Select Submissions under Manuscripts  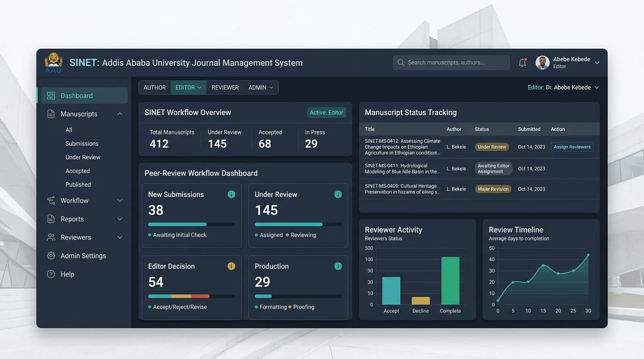pos(82,144)
